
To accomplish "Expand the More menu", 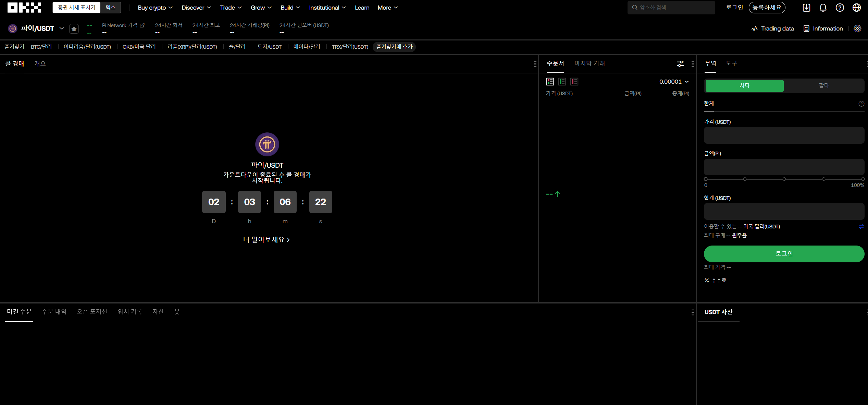I will coord(388,8).
